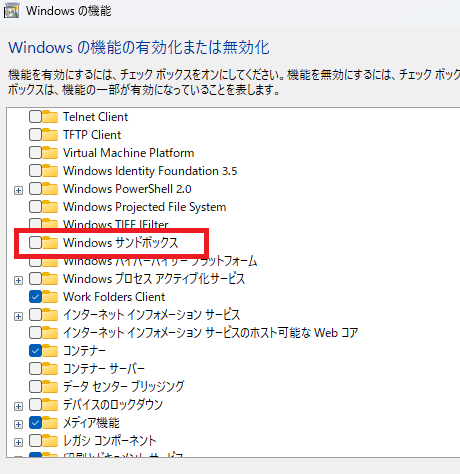Click the folder icon beside Work Folders Client
Image resolution: width=460 pixels, height=474 pixels.
50,297
